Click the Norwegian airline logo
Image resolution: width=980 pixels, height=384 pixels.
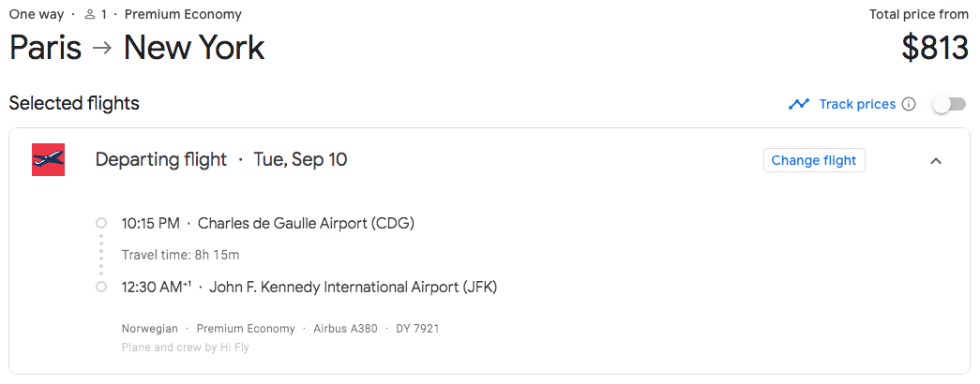pyautogui.click(x=48, y=160)
